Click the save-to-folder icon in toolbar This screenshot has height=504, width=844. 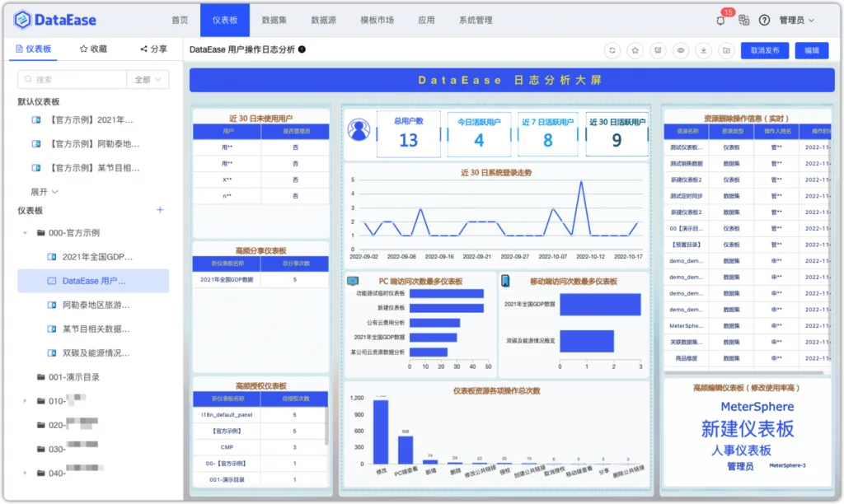(726, 50)
